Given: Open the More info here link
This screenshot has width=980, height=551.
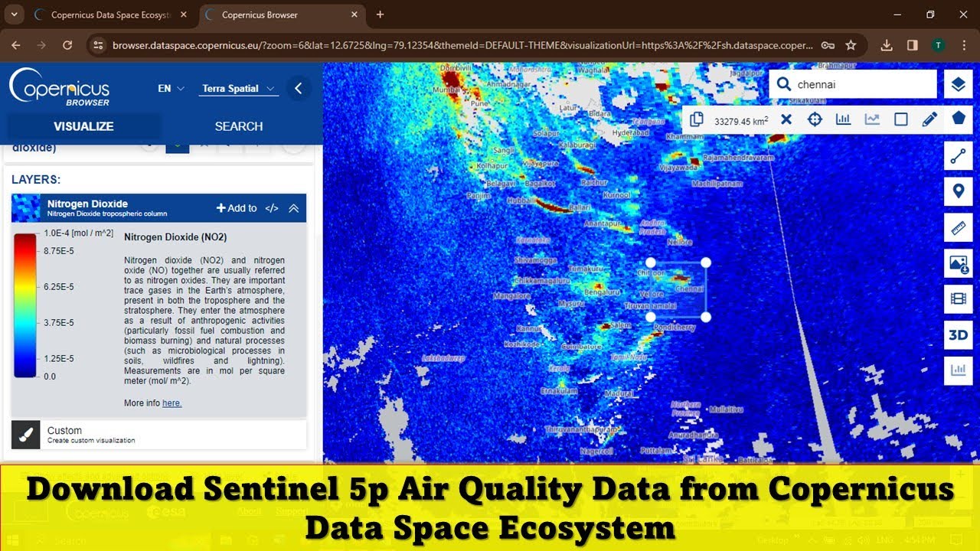Looking at the screenshot, I should [x=171, y=403].
